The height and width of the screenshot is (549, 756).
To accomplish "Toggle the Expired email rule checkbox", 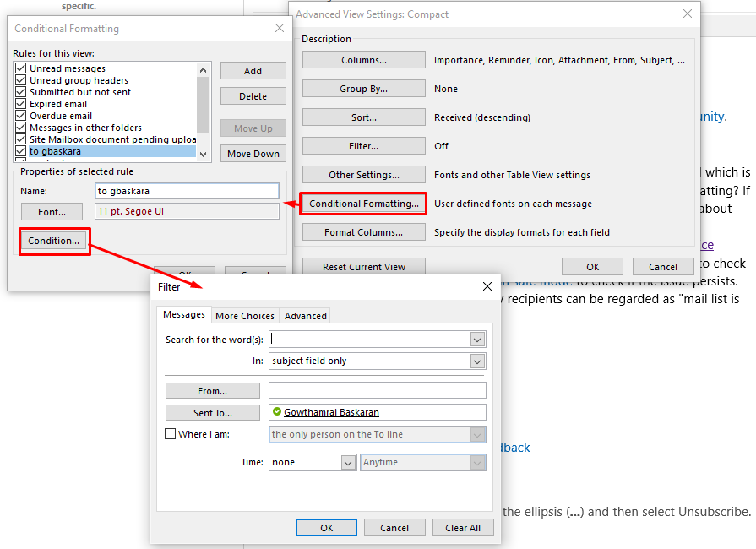I will click(x=21, y=103).
